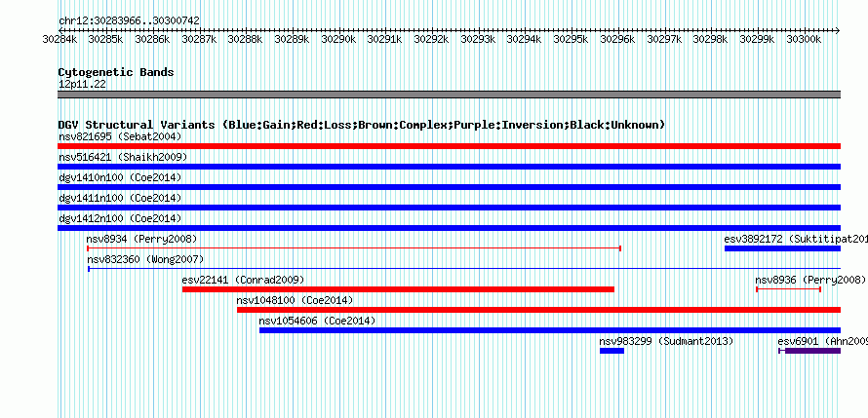This screenshot has width=868, height=418.
Task: Click the 30292k ruler tick label
Action: click(x=432, y=39)
